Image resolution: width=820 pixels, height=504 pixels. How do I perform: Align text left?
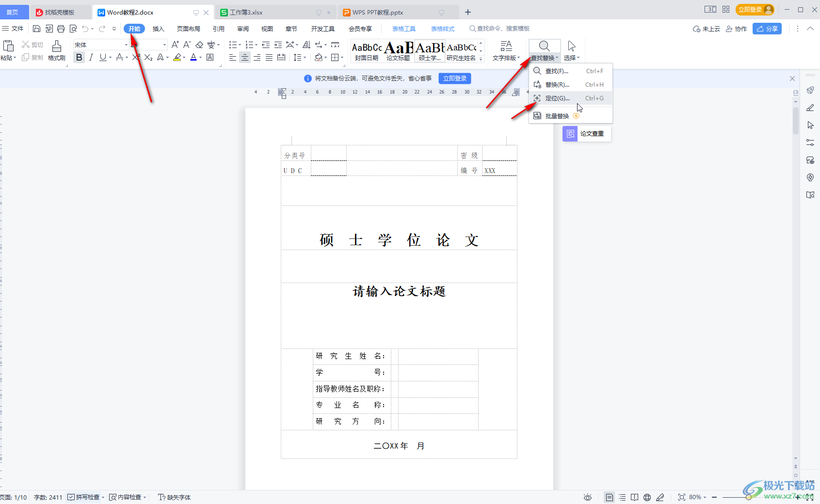click(x=233, y=58)
